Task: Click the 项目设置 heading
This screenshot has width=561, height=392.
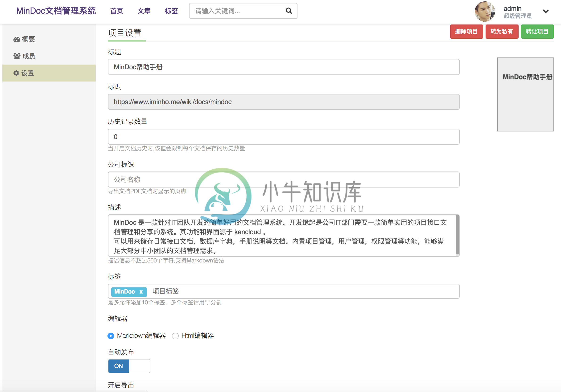Action: tap(125, 33)
